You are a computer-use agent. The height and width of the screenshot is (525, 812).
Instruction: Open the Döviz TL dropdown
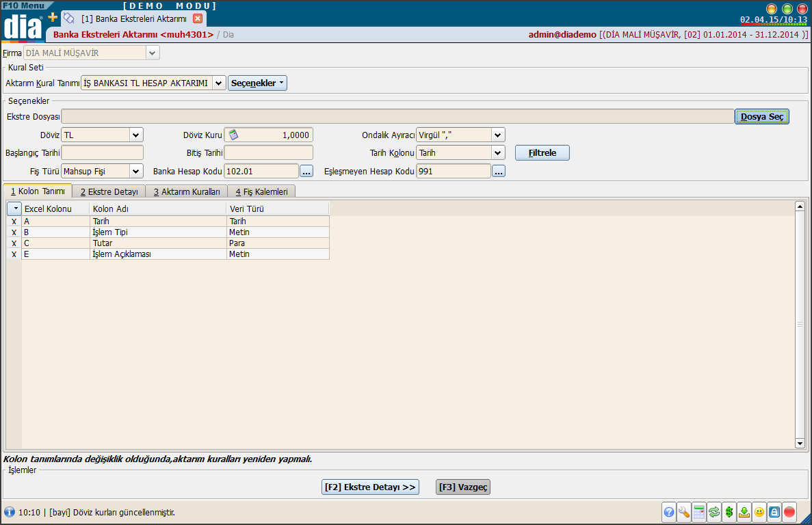point(135,135)
